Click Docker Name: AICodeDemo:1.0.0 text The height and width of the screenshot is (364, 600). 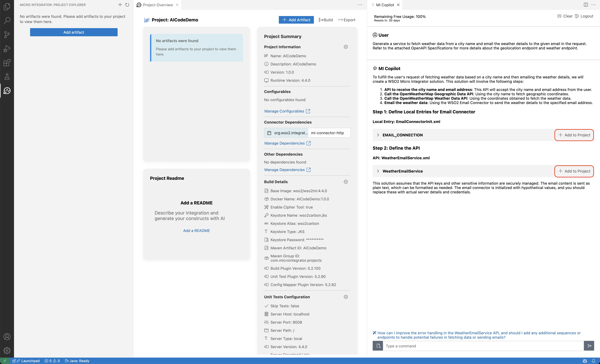(x=300, y=199)
